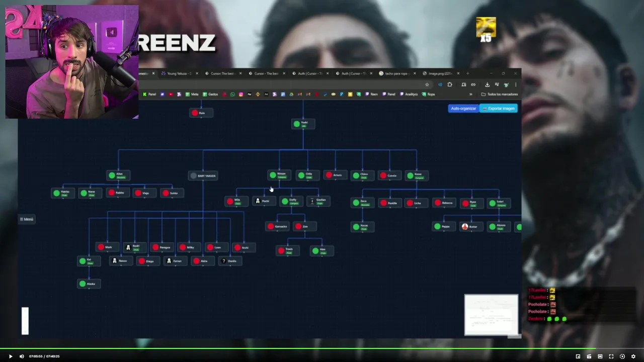Image resolution: width=644 pixels, height=362 pixels.
Task: Select the Rodri node
Action: click(x=135, y=247)
